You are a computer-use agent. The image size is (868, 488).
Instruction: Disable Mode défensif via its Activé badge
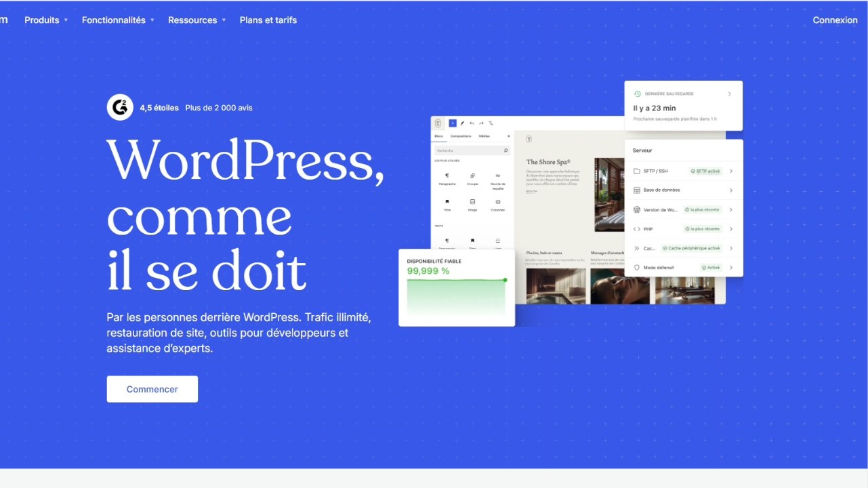(711, 268)
